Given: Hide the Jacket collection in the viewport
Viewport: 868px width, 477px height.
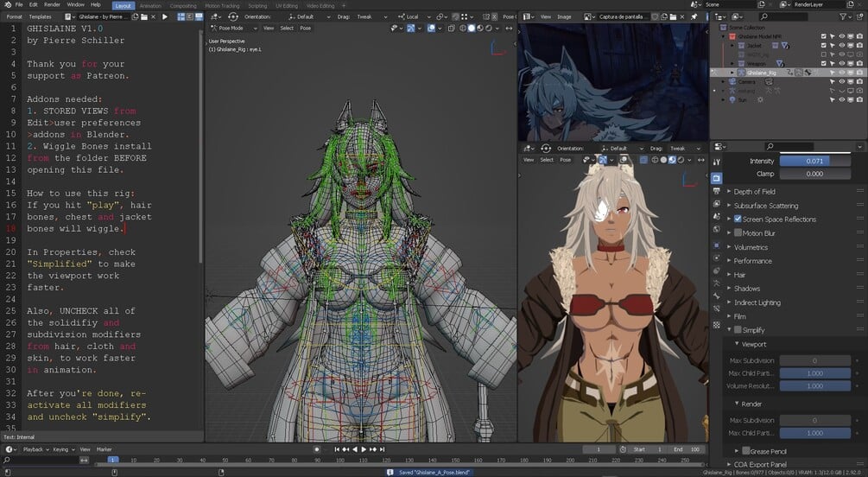Looking at the screenshot, I should (840, 45).
